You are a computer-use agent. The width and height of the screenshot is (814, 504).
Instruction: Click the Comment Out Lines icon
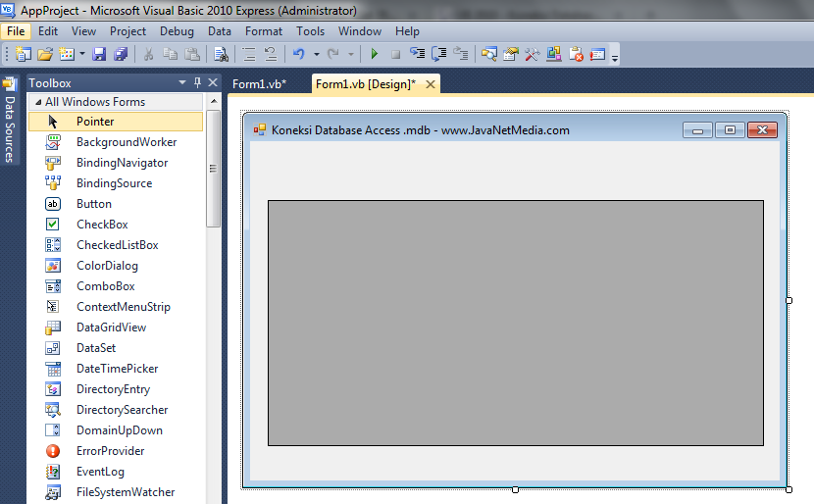click(x=249, y=54)
